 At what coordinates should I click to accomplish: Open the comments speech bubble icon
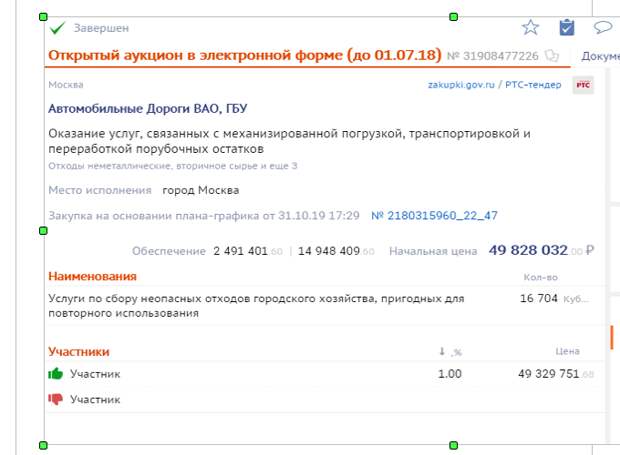coord(603,27)
